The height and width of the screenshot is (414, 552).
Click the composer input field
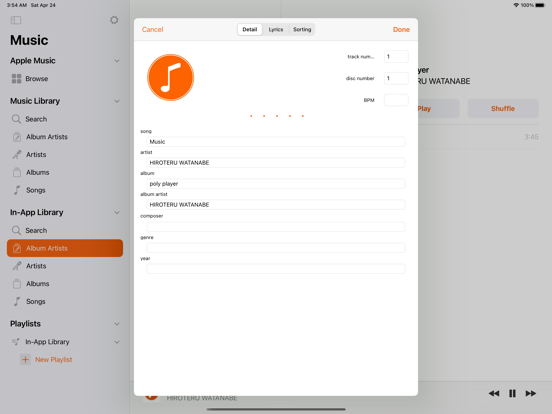[276, 226]
